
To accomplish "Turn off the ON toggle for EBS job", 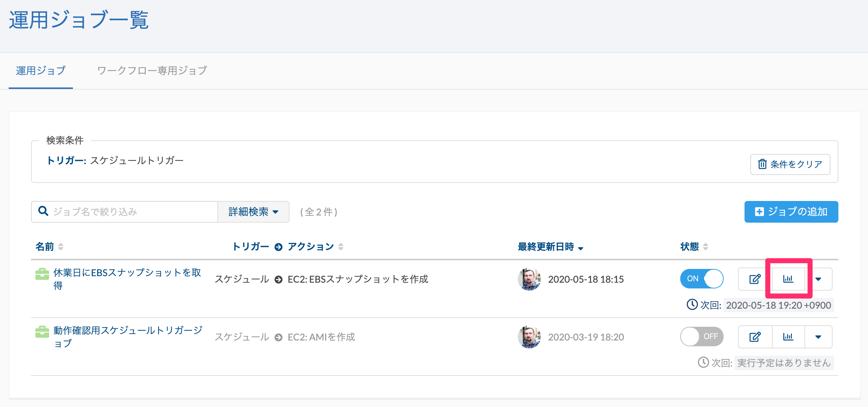I will coord(702,279).
